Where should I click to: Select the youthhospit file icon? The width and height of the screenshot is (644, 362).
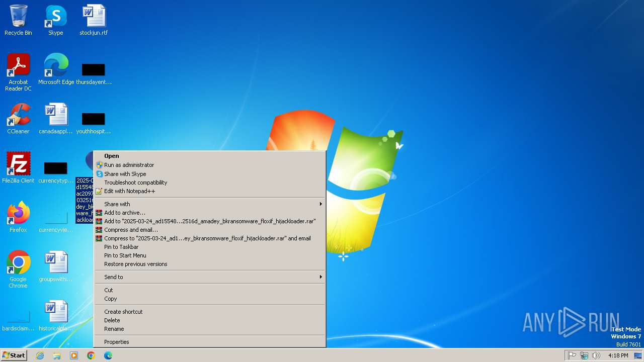point(94,122)
